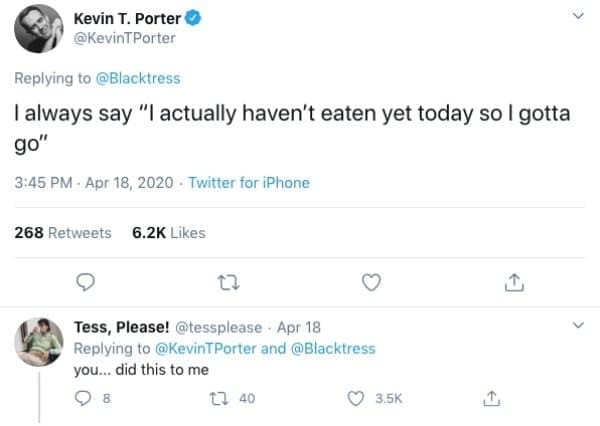Screen dimensions: 600x426
Task: Retweet Tess's reply with 40 retweets
Action: [224, 398]
